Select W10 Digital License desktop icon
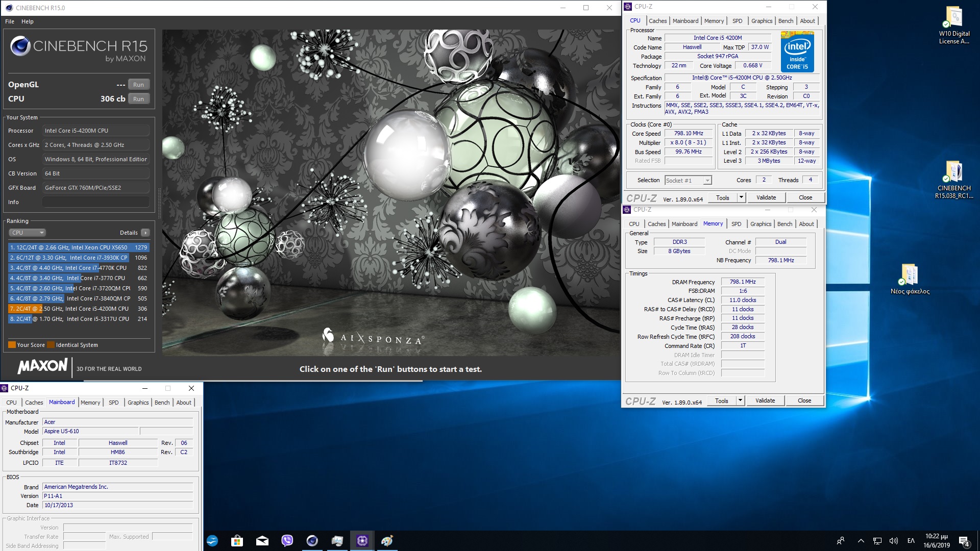Image resolution: width=980 pixels, height=551 pixels. [953, 26]
